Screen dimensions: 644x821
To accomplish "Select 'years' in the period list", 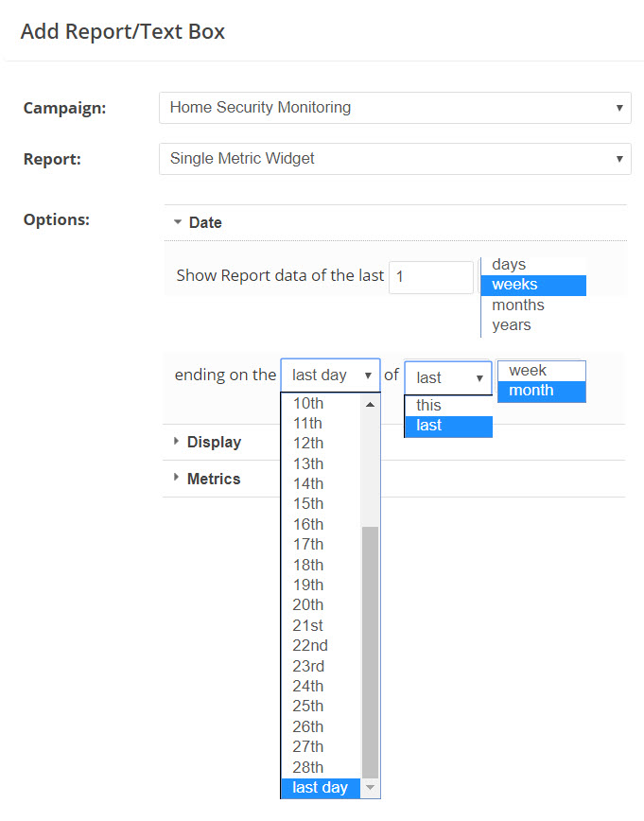I will click(512, 324).
